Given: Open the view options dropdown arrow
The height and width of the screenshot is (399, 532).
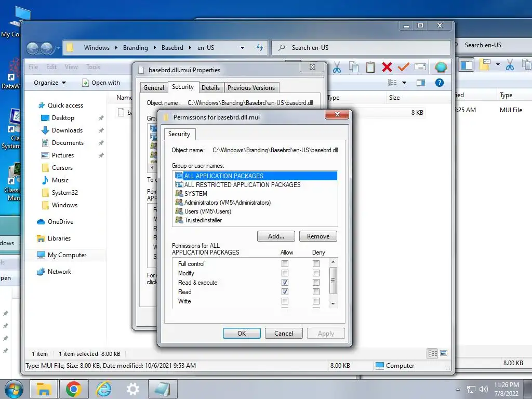Looking at the screenshot, I should coord(404,83).
